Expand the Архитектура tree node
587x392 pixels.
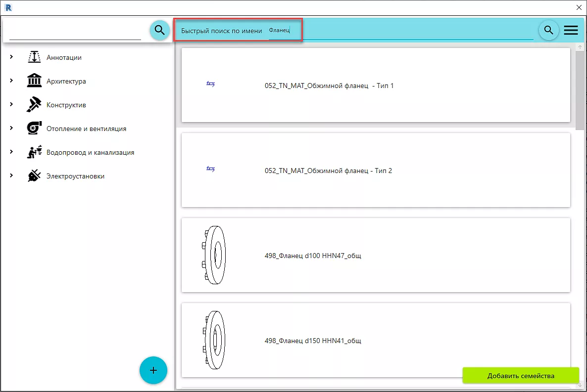pyautogui.click(x=11, y=81)
